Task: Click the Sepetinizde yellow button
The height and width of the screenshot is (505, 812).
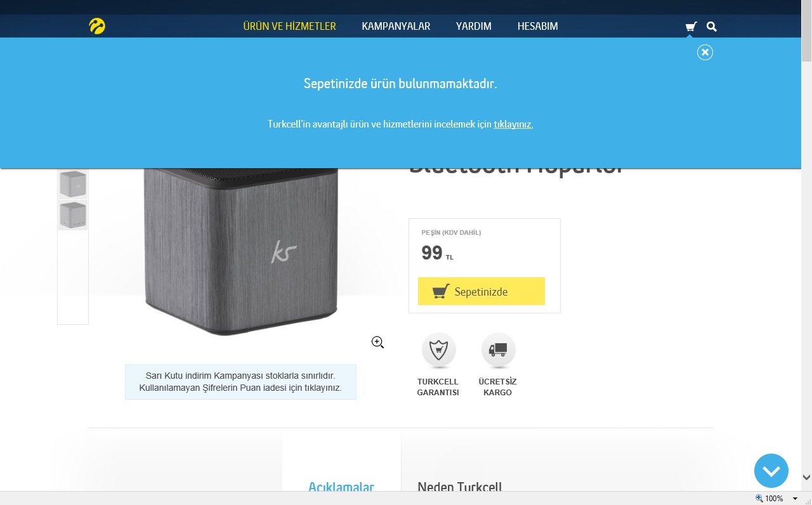Action: 481,291
